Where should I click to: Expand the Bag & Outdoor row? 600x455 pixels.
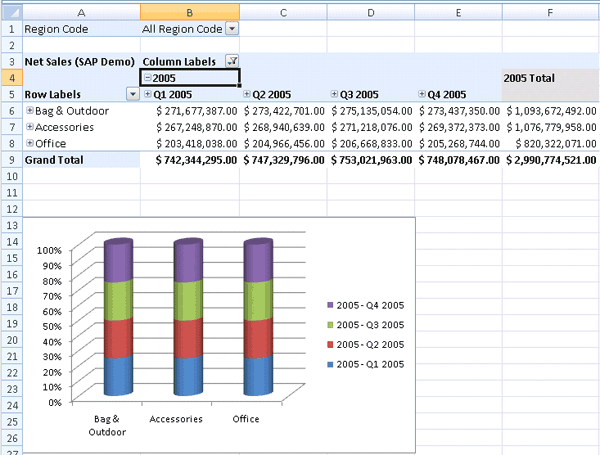[x=30, y=111]
